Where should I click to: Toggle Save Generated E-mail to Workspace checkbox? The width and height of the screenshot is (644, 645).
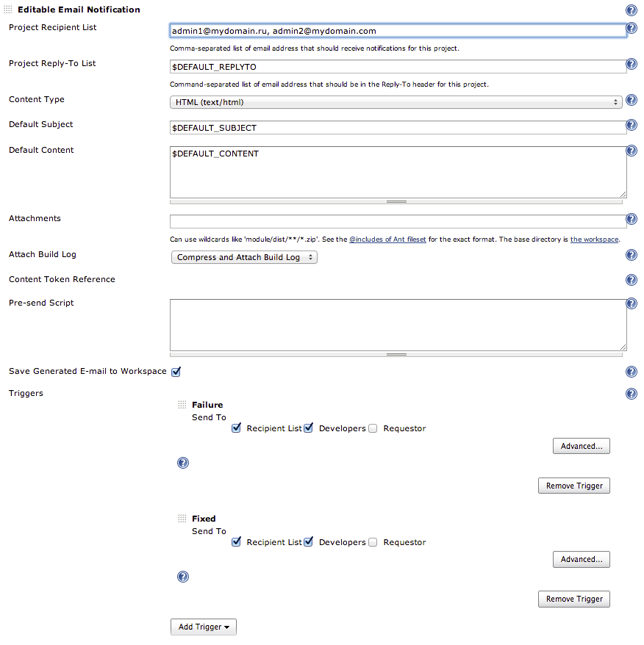click(x=176, y=372)
